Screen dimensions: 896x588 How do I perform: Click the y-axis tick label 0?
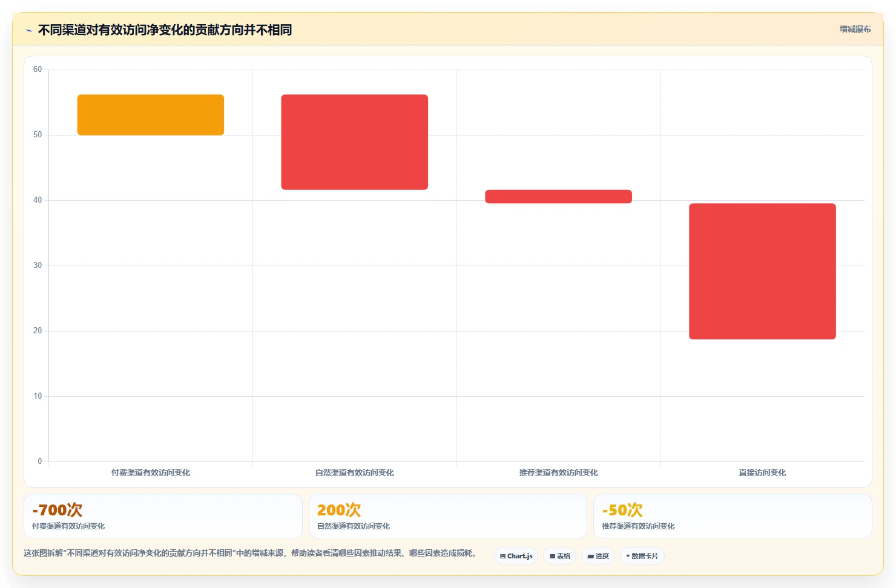[x=40, y=462]
